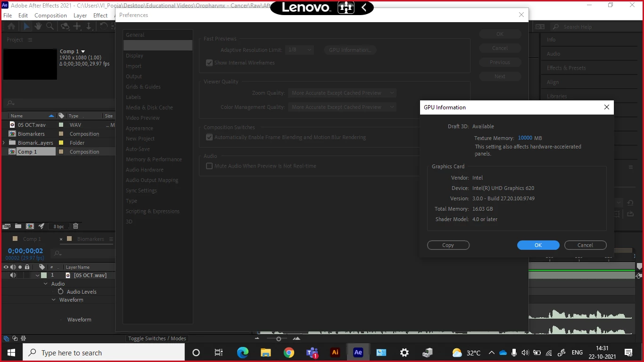The height and width of the screenshot is (362, 644).
Task: Click the Audio Levels stopwatch icon
Action: coord(60,292)
